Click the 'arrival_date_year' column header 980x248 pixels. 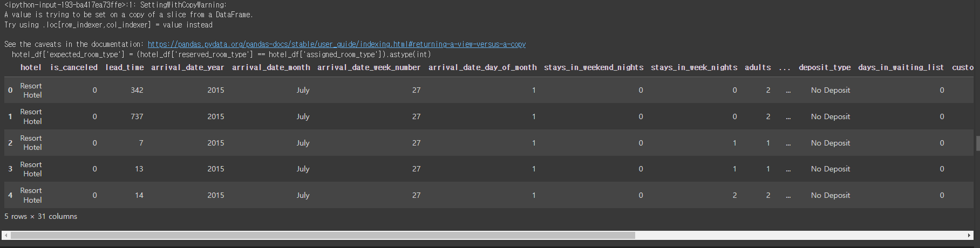coord(187,67)
